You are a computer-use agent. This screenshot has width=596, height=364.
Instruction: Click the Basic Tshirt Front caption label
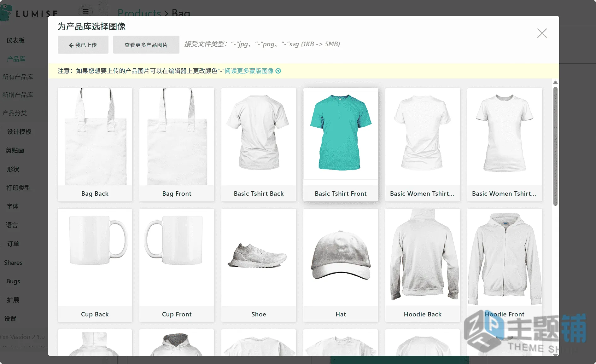point(341,194)
